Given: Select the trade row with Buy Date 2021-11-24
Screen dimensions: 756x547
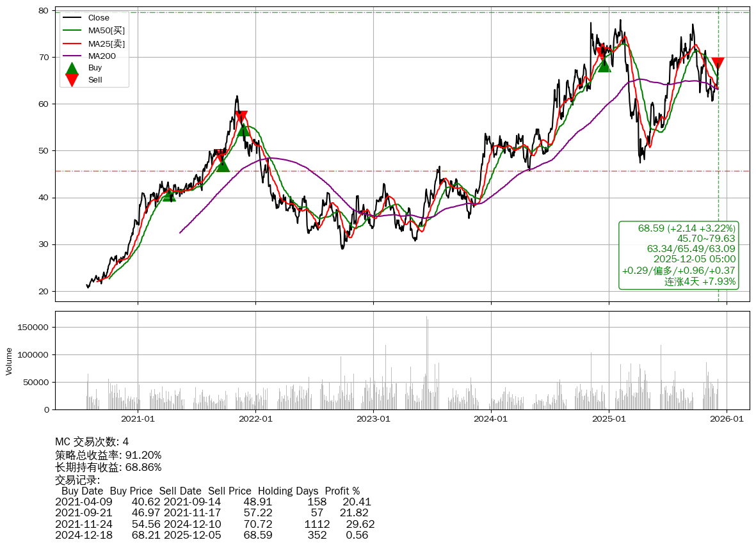Looking at the screenshot, I should pos(214,524).
